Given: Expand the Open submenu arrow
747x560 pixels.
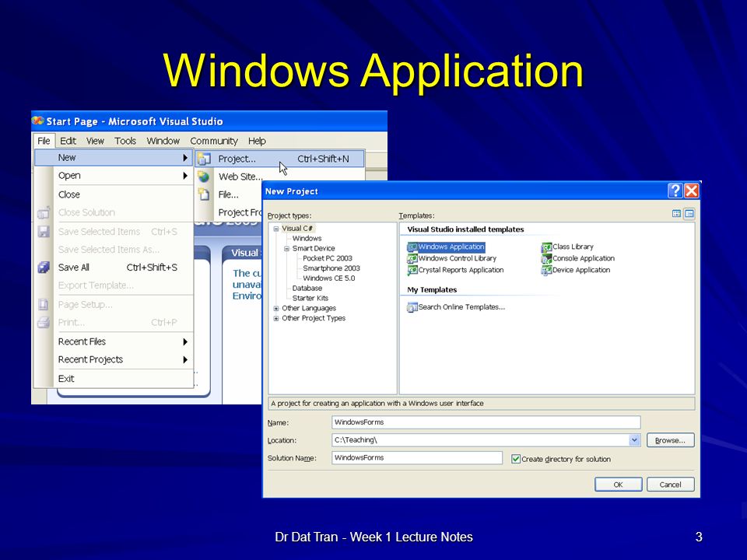Looking at the screenshot, I should [185, 176].
